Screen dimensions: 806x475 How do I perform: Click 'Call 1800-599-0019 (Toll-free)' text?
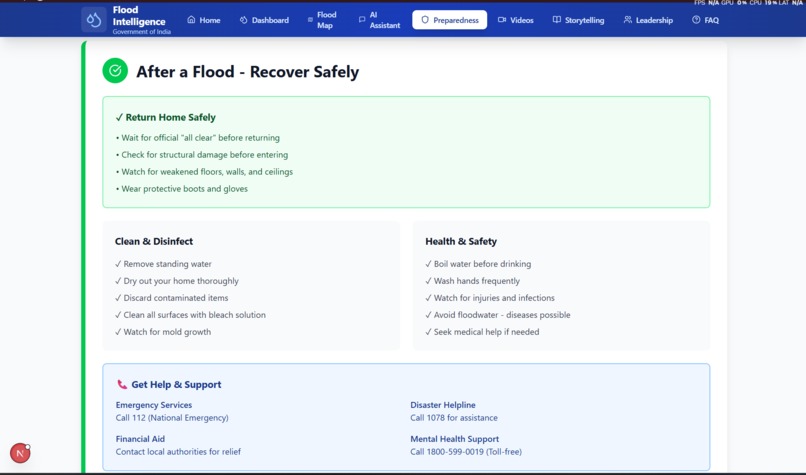[466, 452]
